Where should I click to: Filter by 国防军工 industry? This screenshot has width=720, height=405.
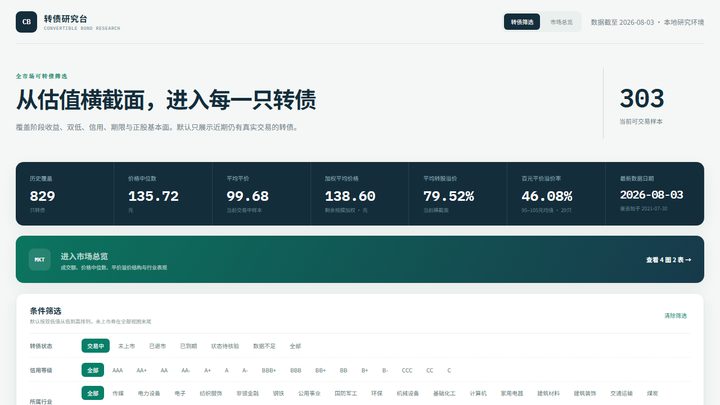346,394
